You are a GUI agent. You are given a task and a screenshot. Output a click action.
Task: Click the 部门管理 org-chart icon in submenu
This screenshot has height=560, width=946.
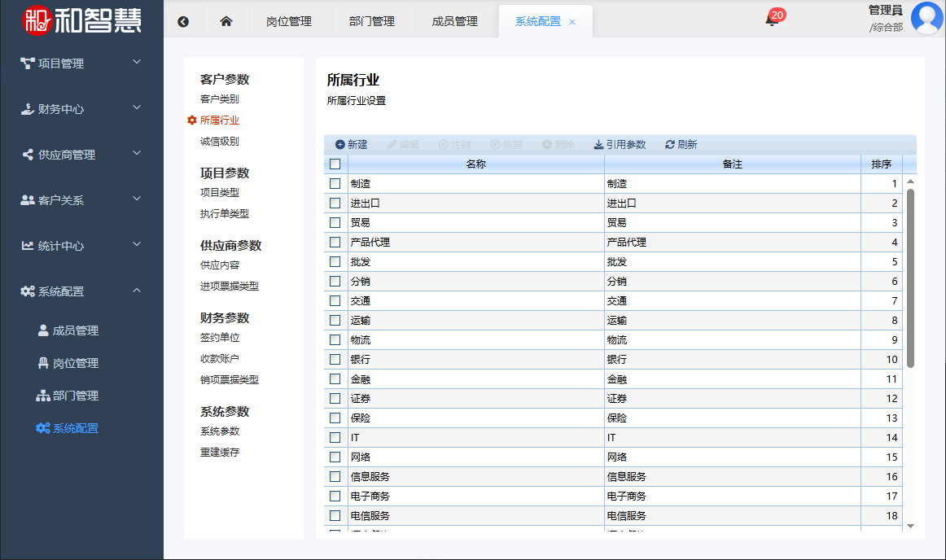(43, 396)
